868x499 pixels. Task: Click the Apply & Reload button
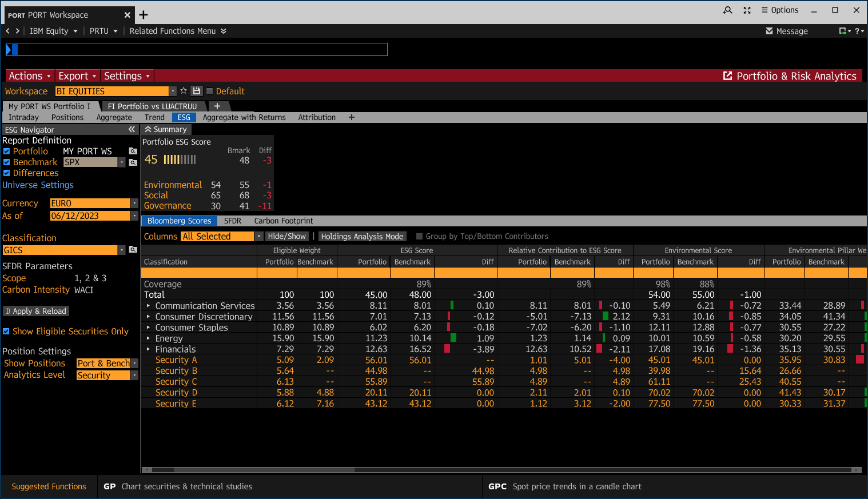pos(35,311)
